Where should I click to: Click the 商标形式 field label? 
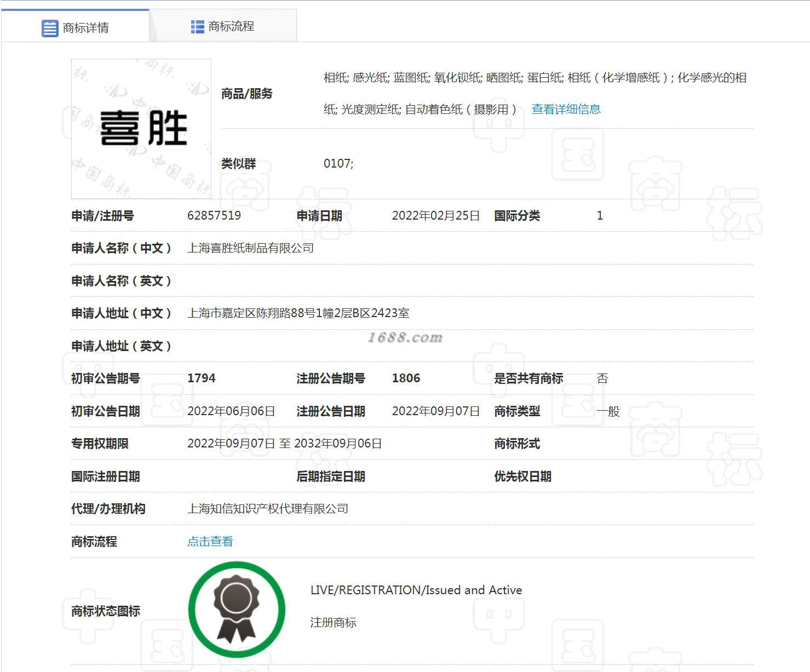(x=517, y=444)
